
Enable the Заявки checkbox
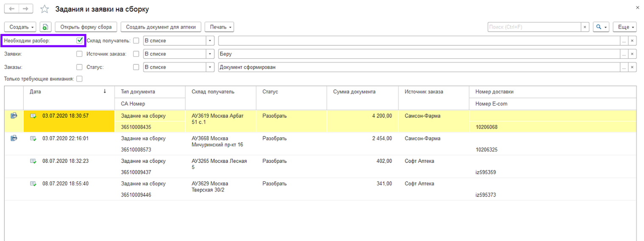(79, 54)
